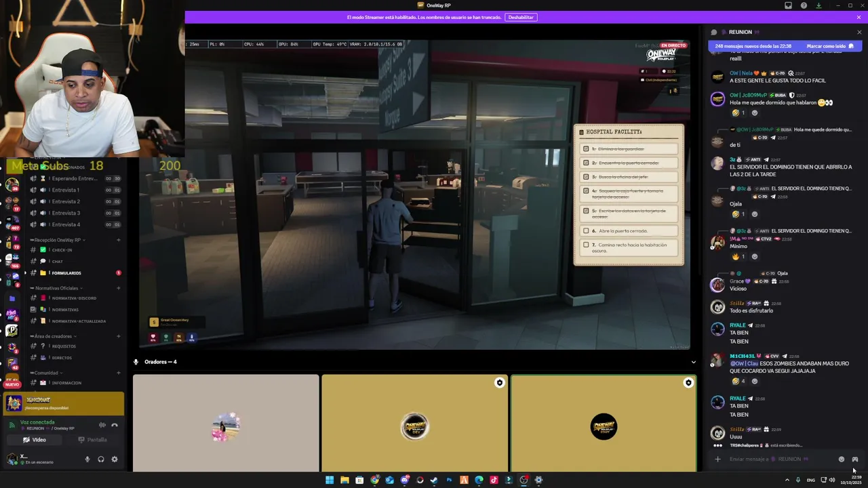Screen dimensions: 868x488
Task: Open the emoji picker in chat box
Action: (x=842, y=459)
